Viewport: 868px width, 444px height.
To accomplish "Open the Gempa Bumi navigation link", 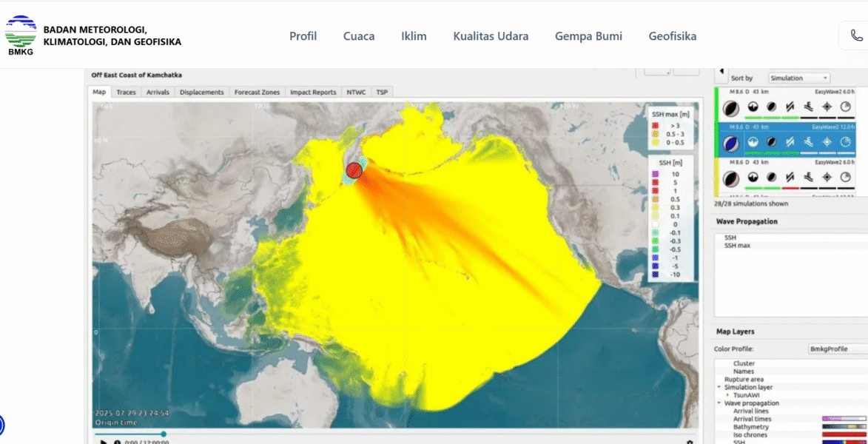I will tap(588, 36).
